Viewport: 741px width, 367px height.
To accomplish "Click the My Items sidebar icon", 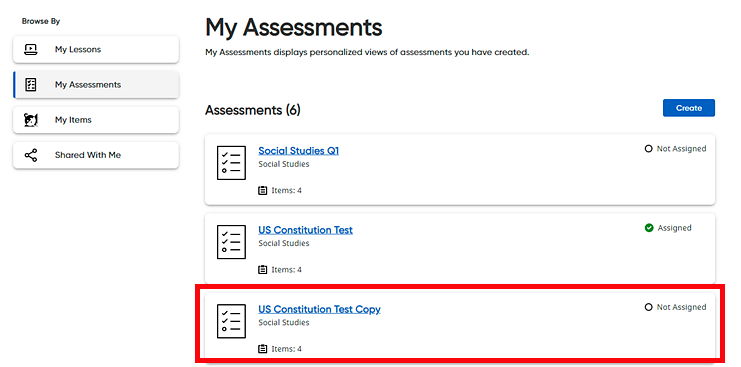I will (31, 120).
